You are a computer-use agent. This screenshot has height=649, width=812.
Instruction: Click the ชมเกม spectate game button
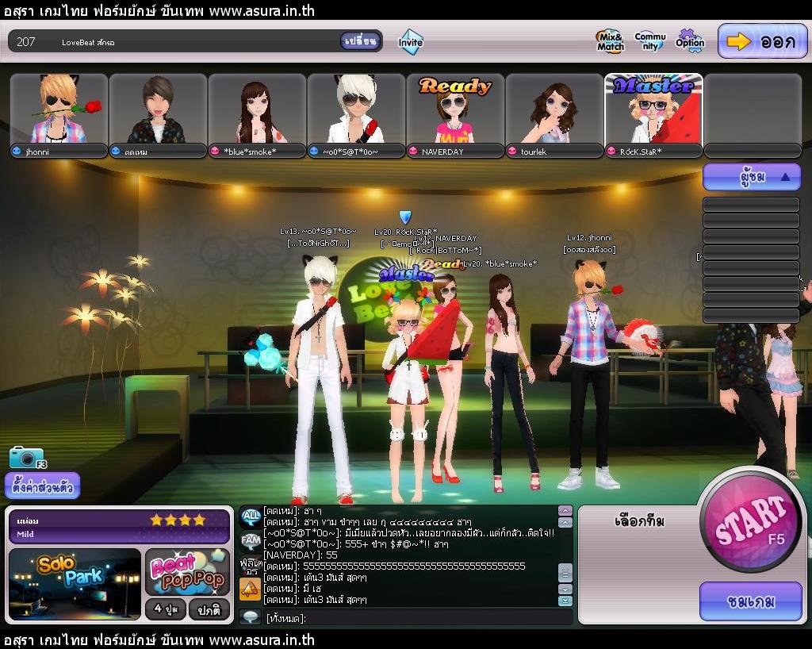click(750, 601)
